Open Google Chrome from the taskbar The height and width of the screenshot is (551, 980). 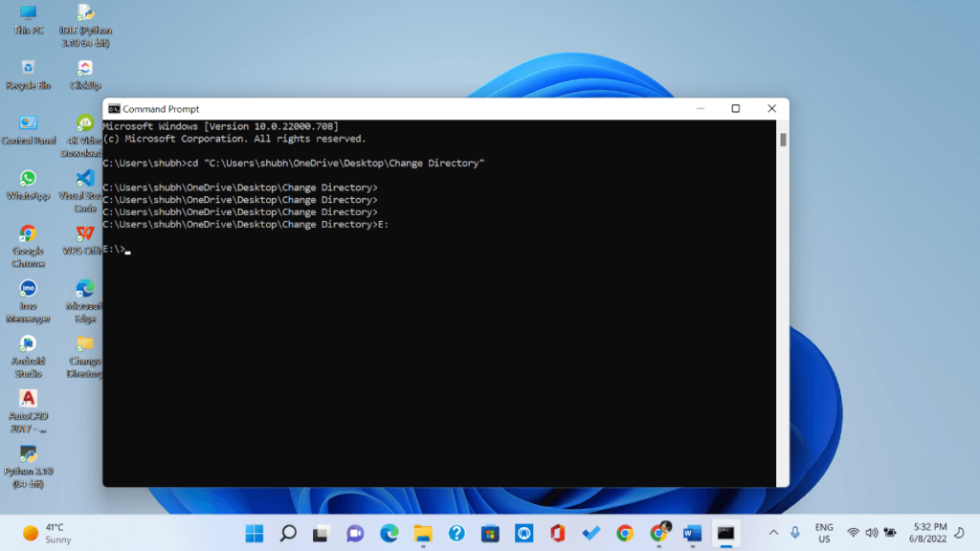(625, 533)
